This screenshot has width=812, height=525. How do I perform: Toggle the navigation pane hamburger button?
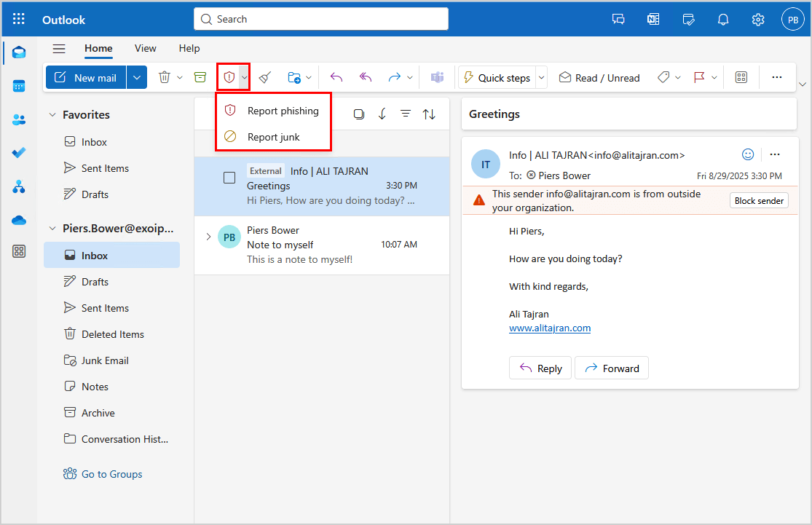point(59,49)
